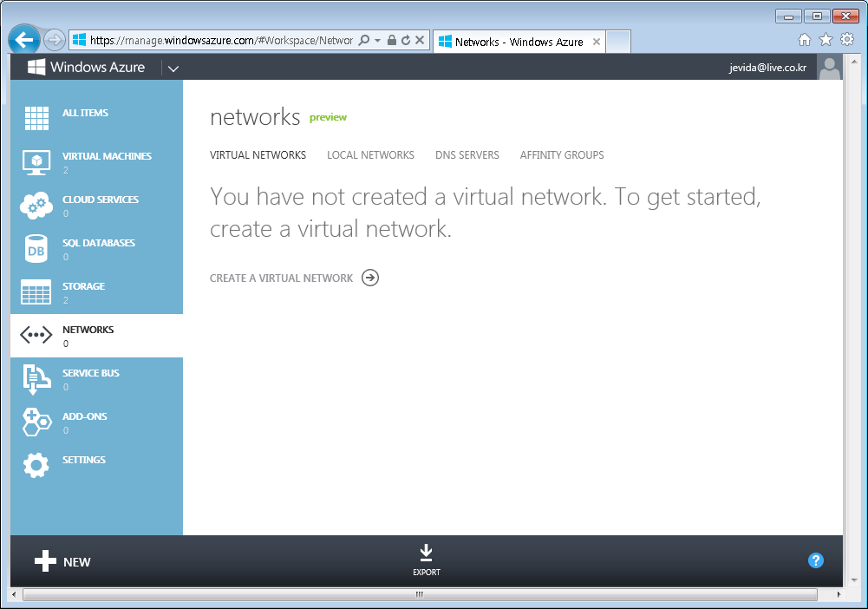Select the Networks - Windows Azure browser tab
This screenshot has width=868, height=609.
(x=519, y=42)
